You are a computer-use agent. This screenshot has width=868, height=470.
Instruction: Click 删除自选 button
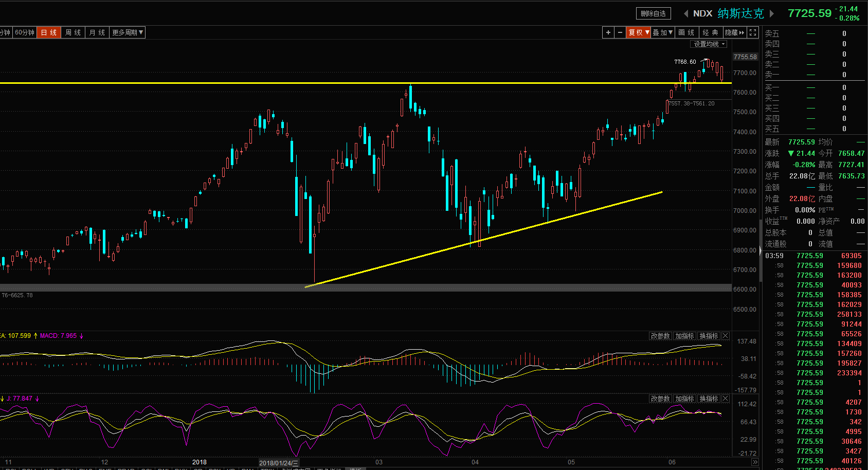(653, 13)
